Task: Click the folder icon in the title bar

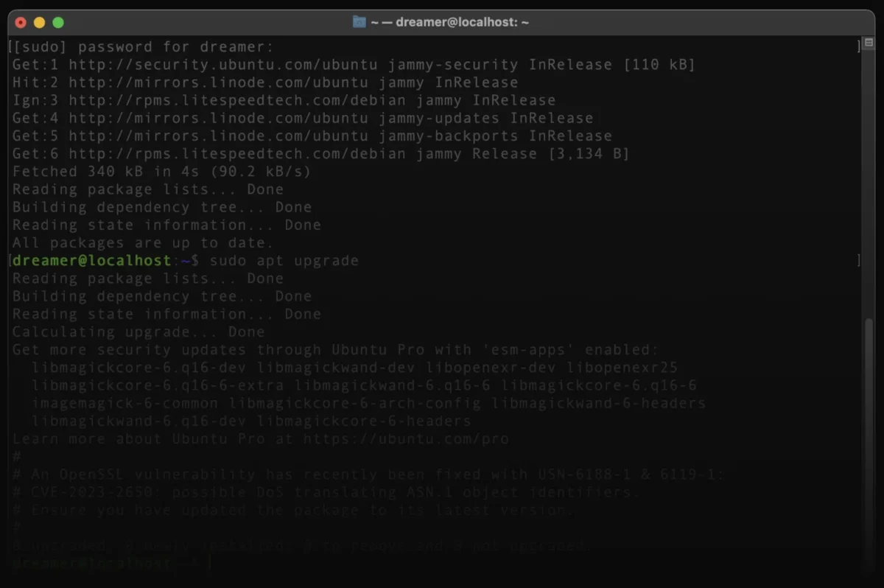Action: coord(359,22)
